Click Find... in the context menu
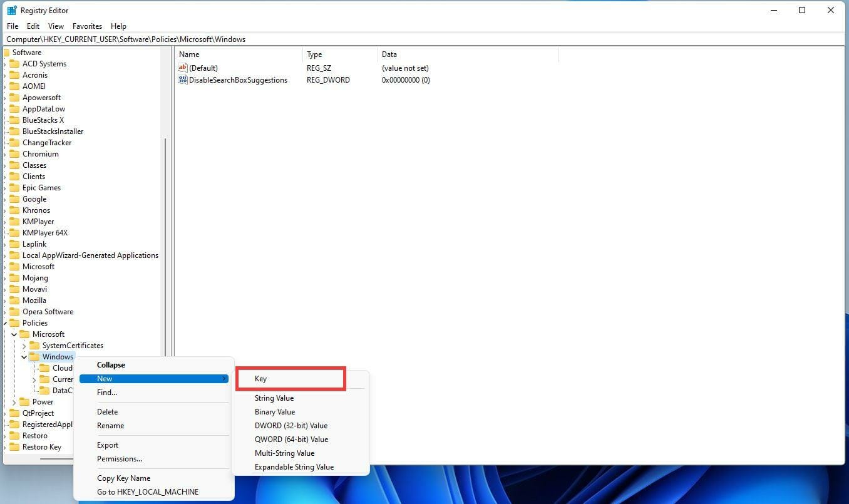Viewport: 849px width, 504px height. pyautogui.click(x=106, y=392)
